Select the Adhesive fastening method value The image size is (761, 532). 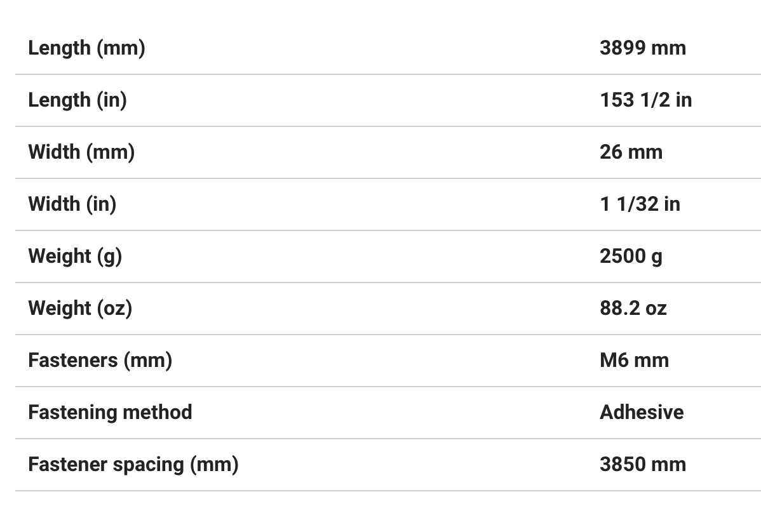(x=642, y=413)
